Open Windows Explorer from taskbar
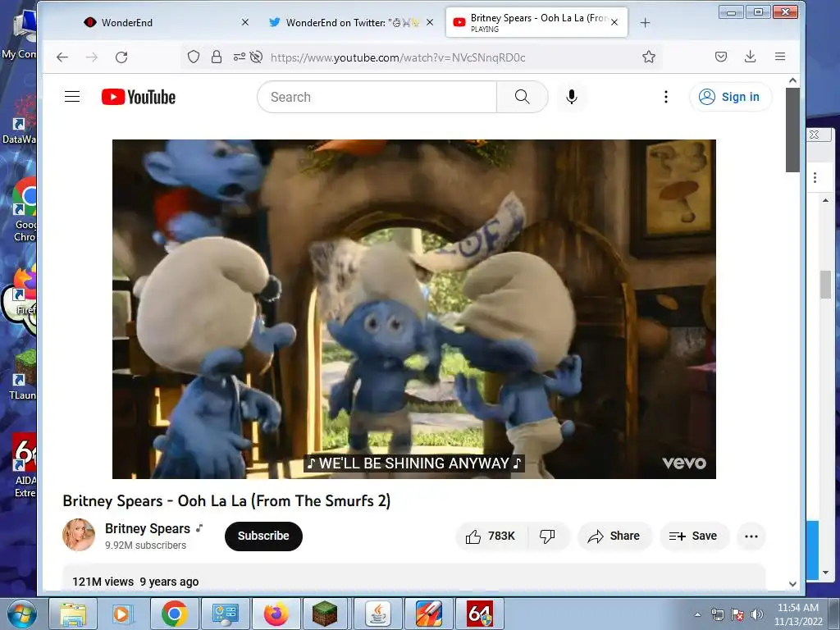This screenshot has width=840, height=630. [x=73, y=614]
